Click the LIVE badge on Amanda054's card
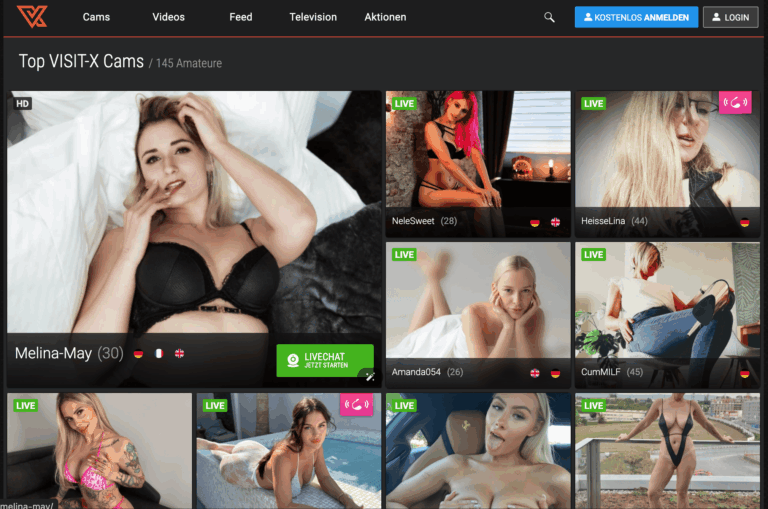768x509 pixels. [404, 255]
